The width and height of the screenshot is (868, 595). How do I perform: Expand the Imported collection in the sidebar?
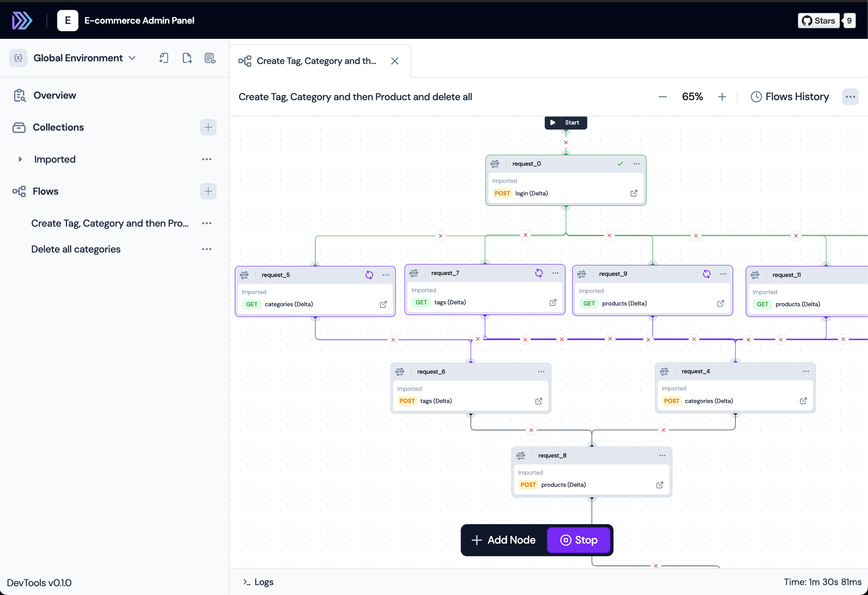pyautogui.click(x=21, y=159)
